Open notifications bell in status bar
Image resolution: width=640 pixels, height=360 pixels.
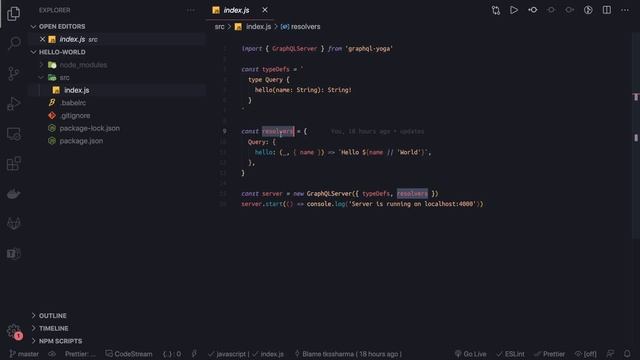pos(627,354)
